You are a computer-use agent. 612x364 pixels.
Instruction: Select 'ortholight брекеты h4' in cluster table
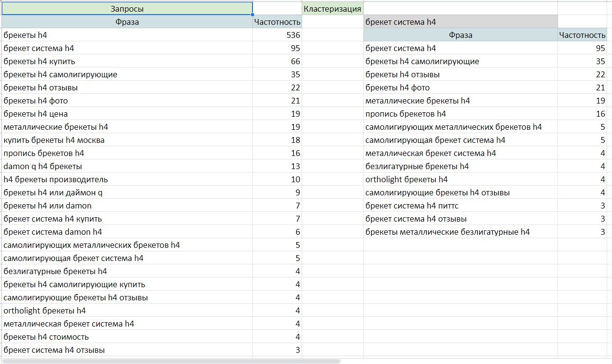(x=461, y=179)
